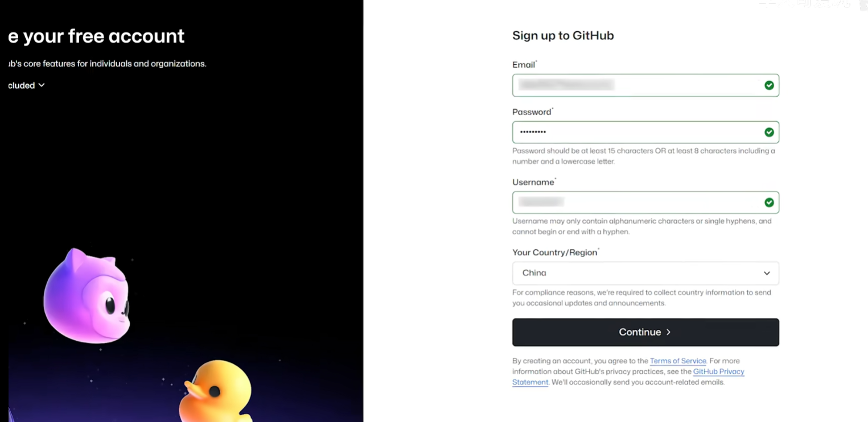Click the Email field label

pos(523,65)
